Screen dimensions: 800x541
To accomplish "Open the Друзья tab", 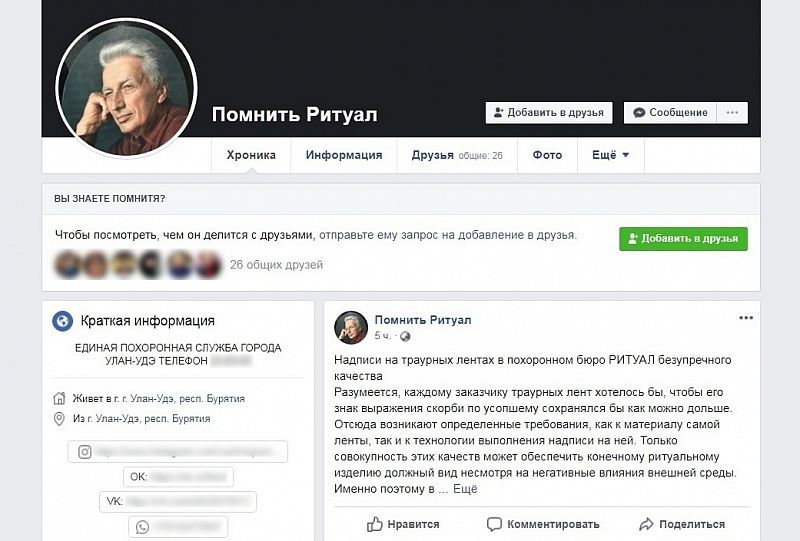I will [457, 155].
